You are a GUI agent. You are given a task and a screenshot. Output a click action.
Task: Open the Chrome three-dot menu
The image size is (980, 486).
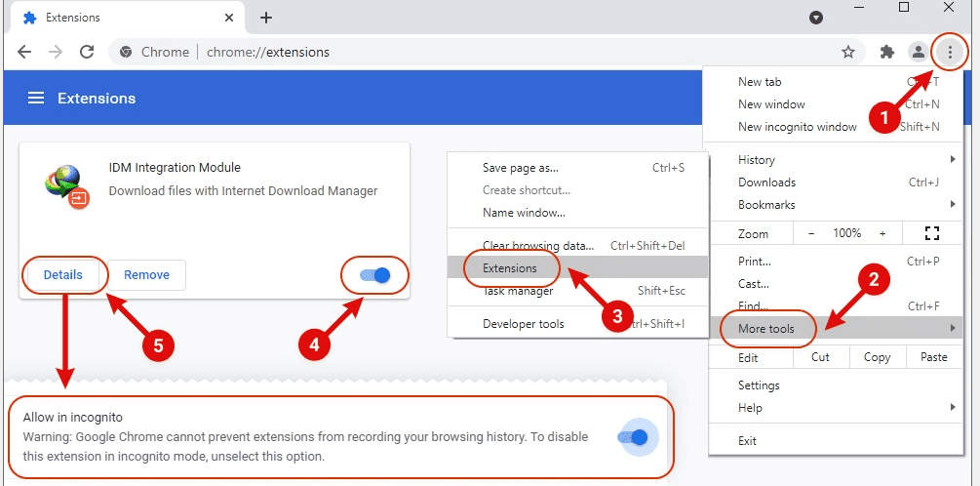[950, 52]
